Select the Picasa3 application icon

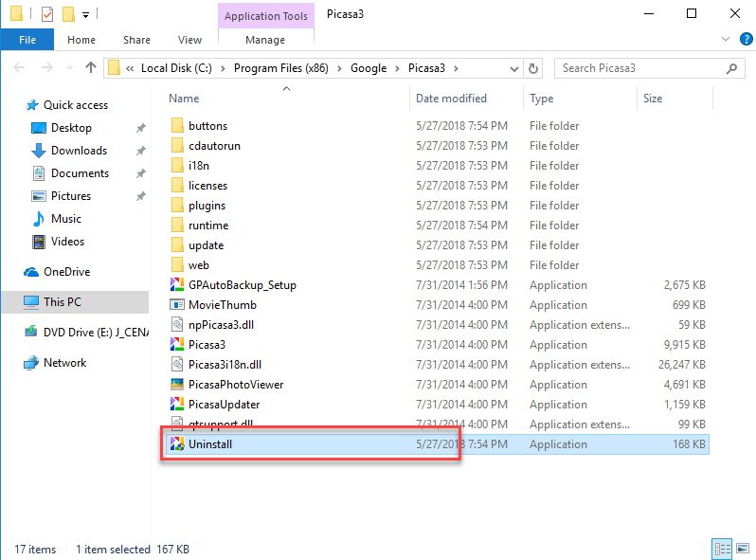tap(177, 344)
